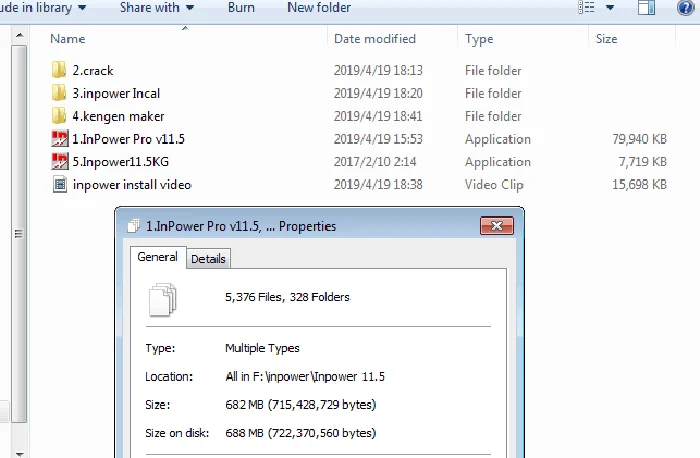The width and height of the screenshot is (700, 458).
Task: Click the Burn toolbar button
Action: click(x=241, y=8)
